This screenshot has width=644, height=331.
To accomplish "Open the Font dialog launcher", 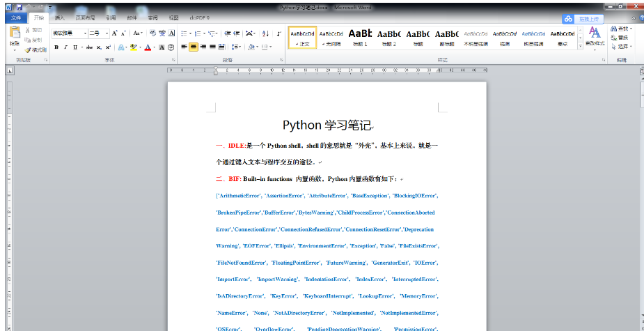I will point(173,60).
